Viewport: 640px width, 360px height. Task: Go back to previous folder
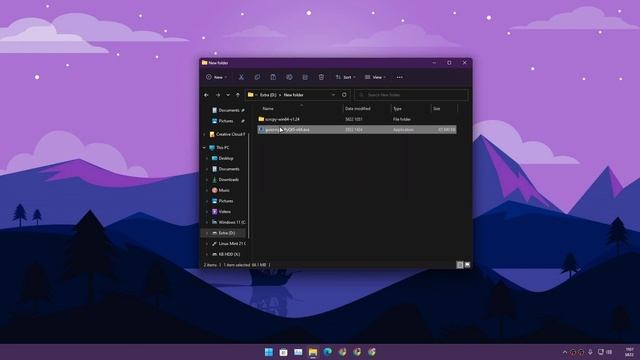206,95
